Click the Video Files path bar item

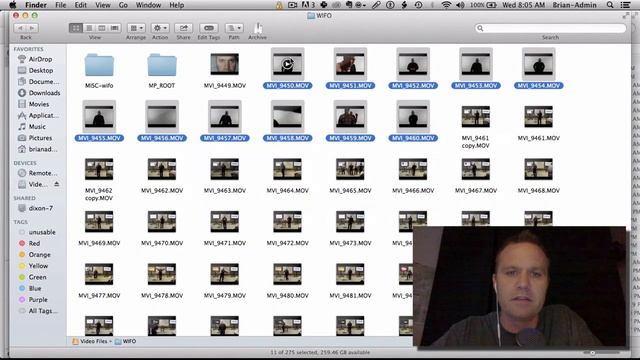92,341
